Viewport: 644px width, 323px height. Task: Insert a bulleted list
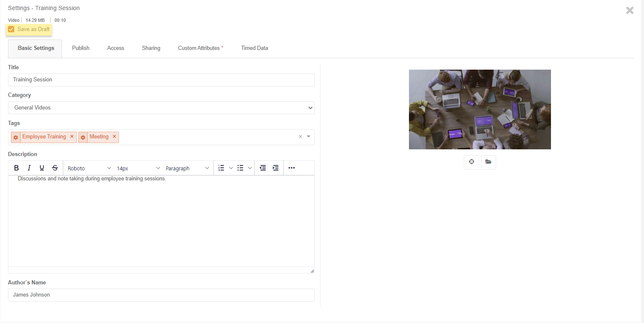click(x=241, y=168)
